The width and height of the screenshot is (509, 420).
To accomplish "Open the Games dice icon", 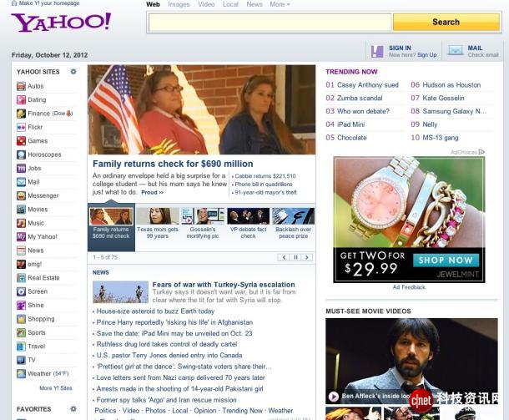I will click(x=21, y=141).
